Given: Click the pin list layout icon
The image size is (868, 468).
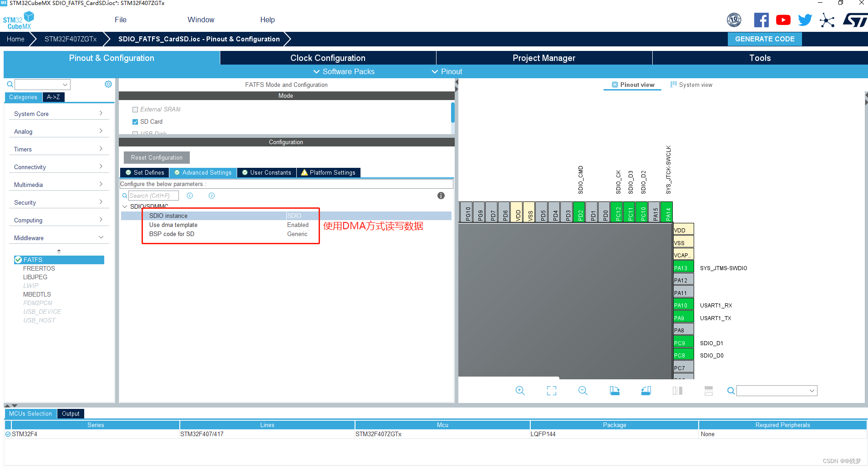Looking at the screenshot, I should (709, 391).
